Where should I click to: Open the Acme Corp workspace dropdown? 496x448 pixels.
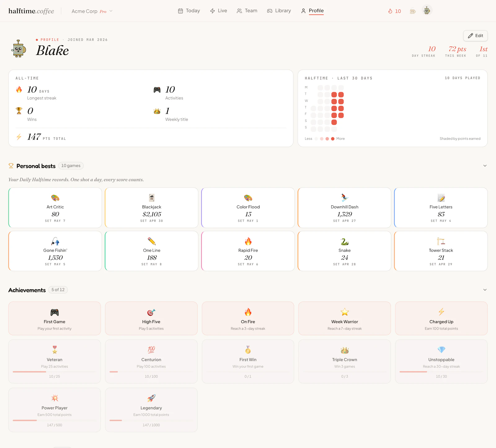coord(92,11)
